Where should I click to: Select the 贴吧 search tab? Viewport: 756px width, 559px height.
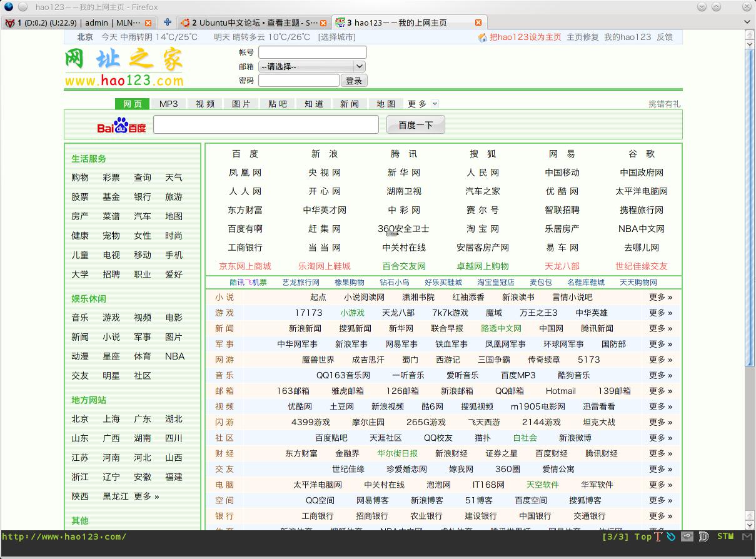[x=278, y=104]
